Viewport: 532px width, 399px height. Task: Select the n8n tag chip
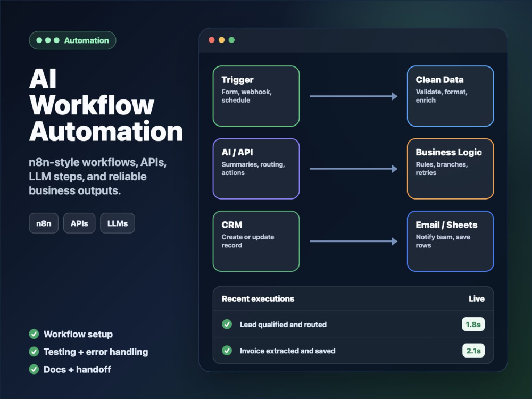coord(44,223)
